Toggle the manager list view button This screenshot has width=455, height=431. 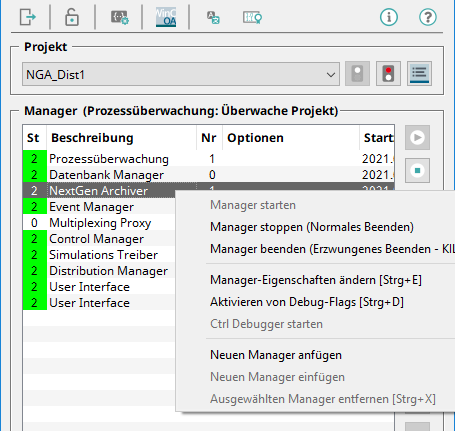pyautogui.click(x=419, y=74)
